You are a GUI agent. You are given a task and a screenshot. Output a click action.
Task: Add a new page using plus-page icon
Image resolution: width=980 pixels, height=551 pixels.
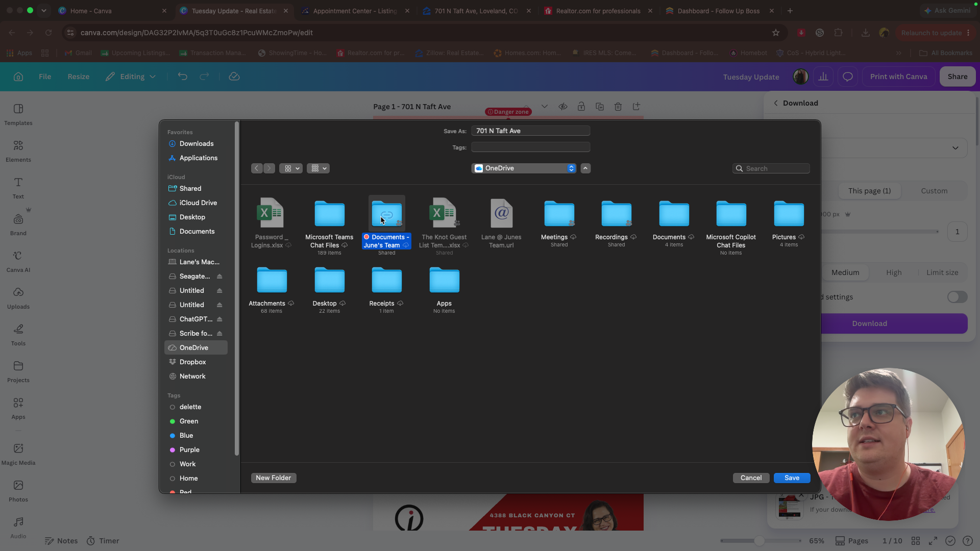(636, 107)
